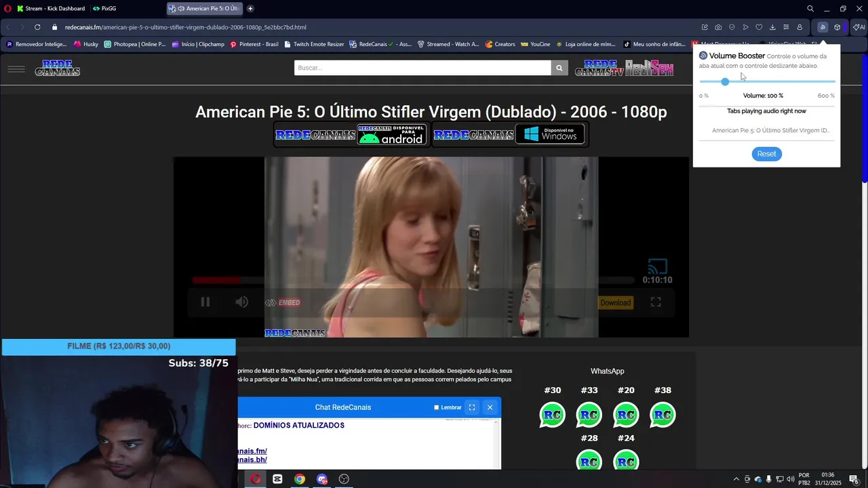Open Removedor Intelige... bookmark

[x=36, y=44]
